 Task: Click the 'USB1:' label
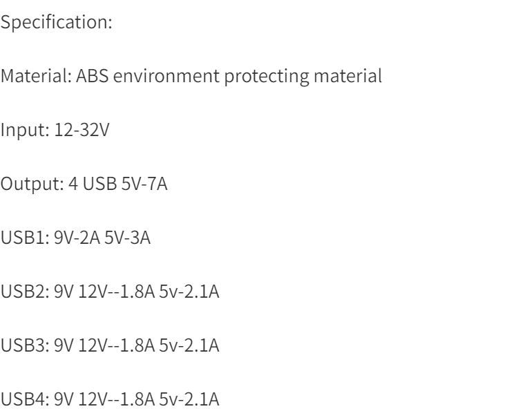click(25, 238)
